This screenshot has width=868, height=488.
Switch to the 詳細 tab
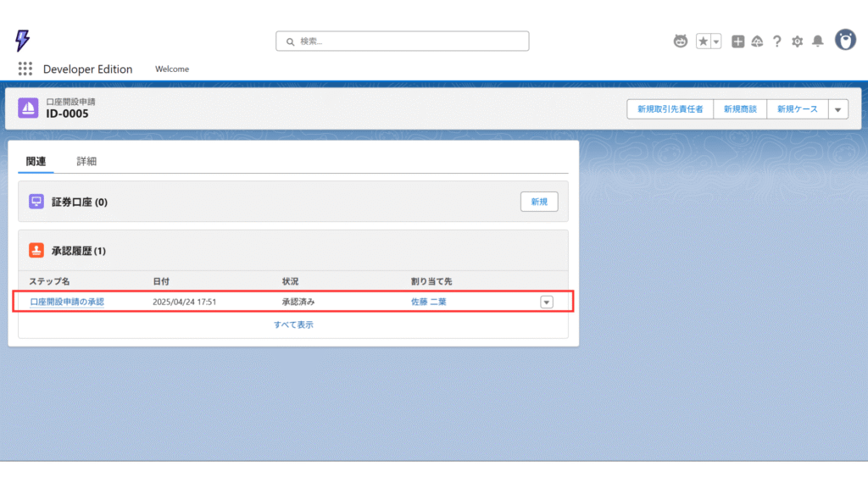86,161
